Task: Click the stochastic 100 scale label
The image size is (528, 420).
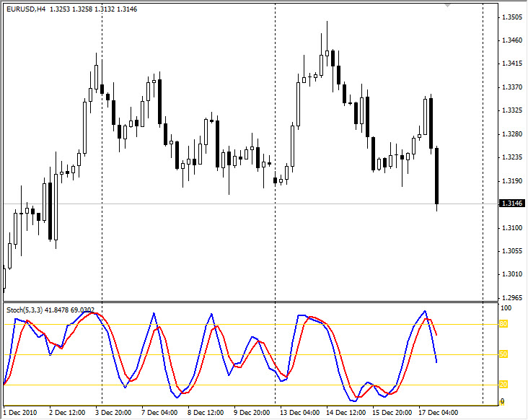Action: [x=506, y=308]
